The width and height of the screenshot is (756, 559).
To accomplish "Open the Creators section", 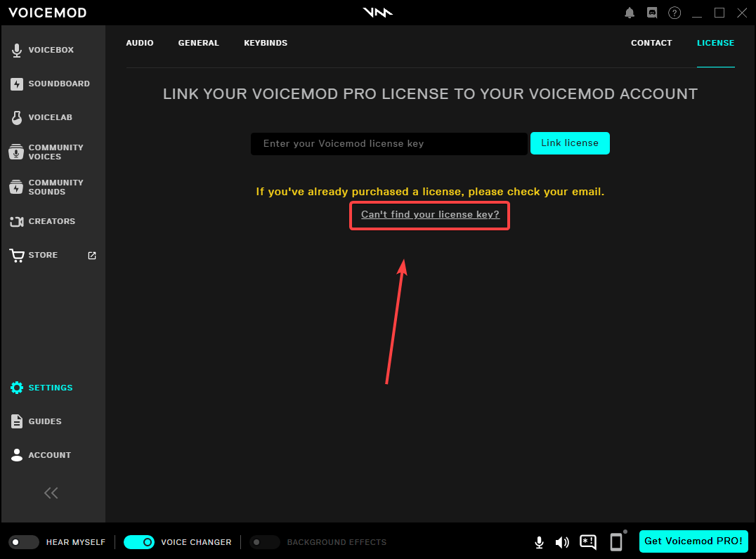I will pos(42,221).
